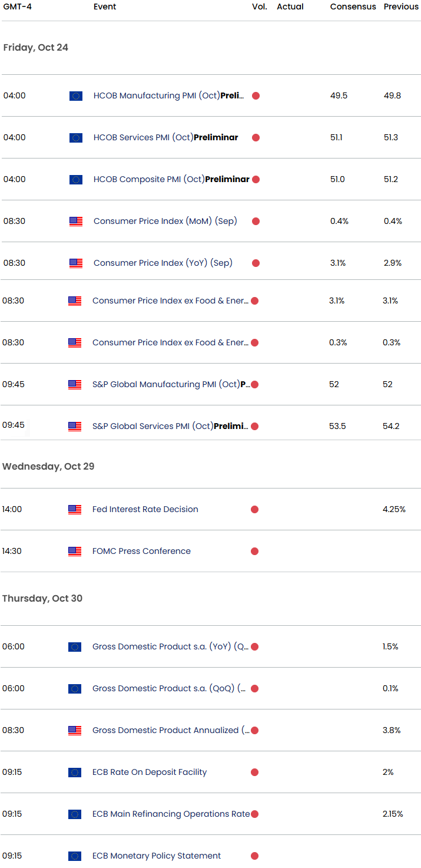Open Fed Interest Rate Decision event
Viewport: 421px width, 868px height.
145,510
